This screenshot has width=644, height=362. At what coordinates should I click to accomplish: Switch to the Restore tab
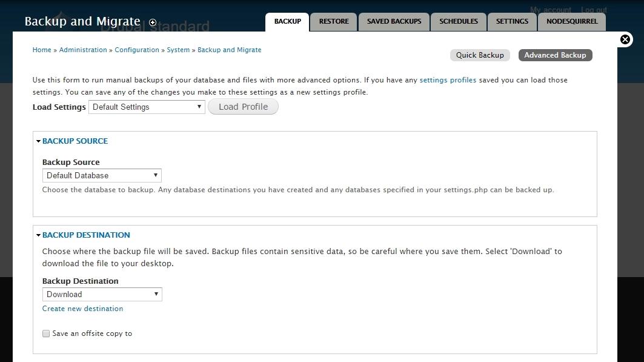tap(334, 21)
